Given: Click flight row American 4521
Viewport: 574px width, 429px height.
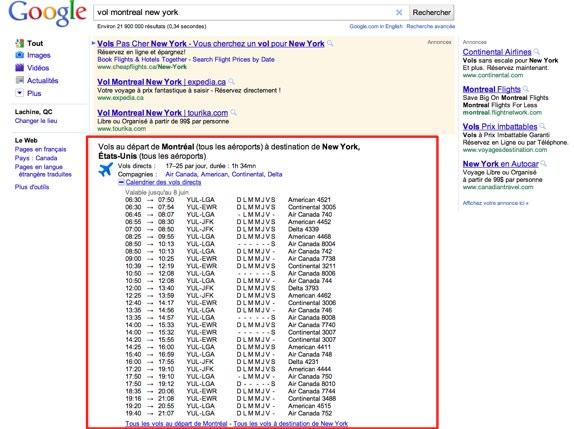Looking at the screenshot, I should click(x=228, y=200).
